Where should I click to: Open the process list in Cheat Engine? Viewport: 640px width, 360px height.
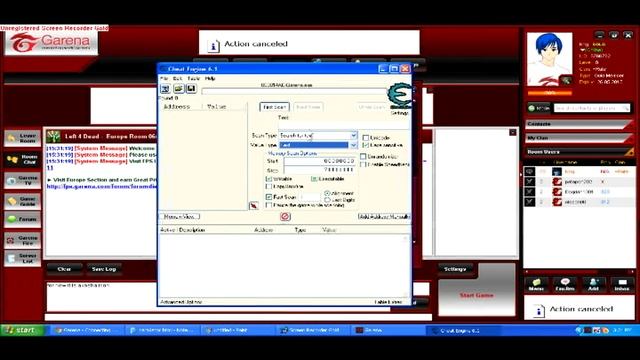click(165, 89)
